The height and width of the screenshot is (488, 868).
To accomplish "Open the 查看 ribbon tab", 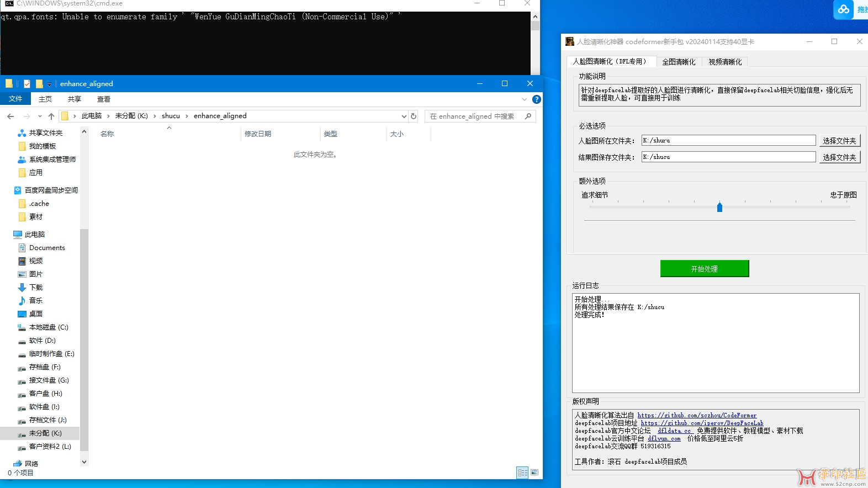I will (x=104, y=99).
